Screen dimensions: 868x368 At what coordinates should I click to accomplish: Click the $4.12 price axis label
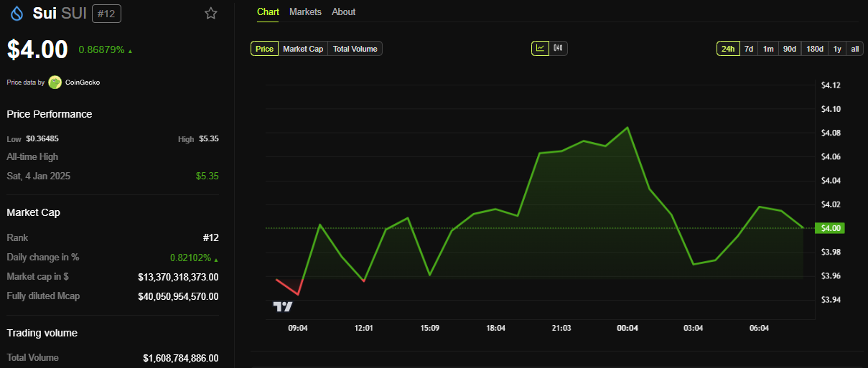pyautogui.click(x=831, y=85)
